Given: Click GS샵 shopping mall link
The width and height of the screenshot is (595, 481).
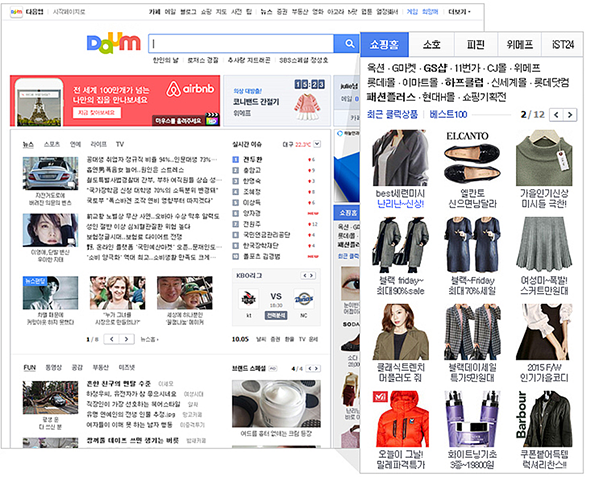Looking at the screenshot, I should (435, 68).
